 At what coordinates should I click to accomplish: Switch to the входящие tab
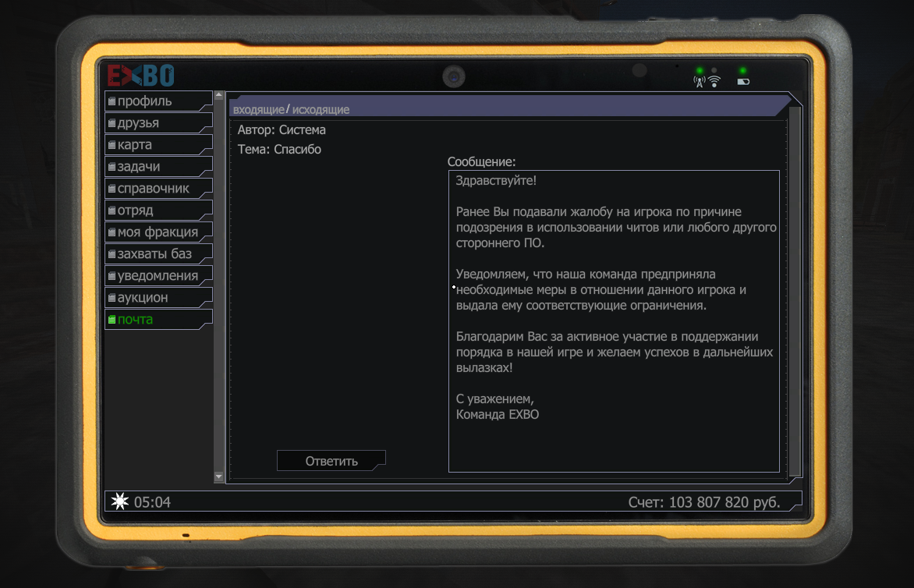tap(258, 109)
